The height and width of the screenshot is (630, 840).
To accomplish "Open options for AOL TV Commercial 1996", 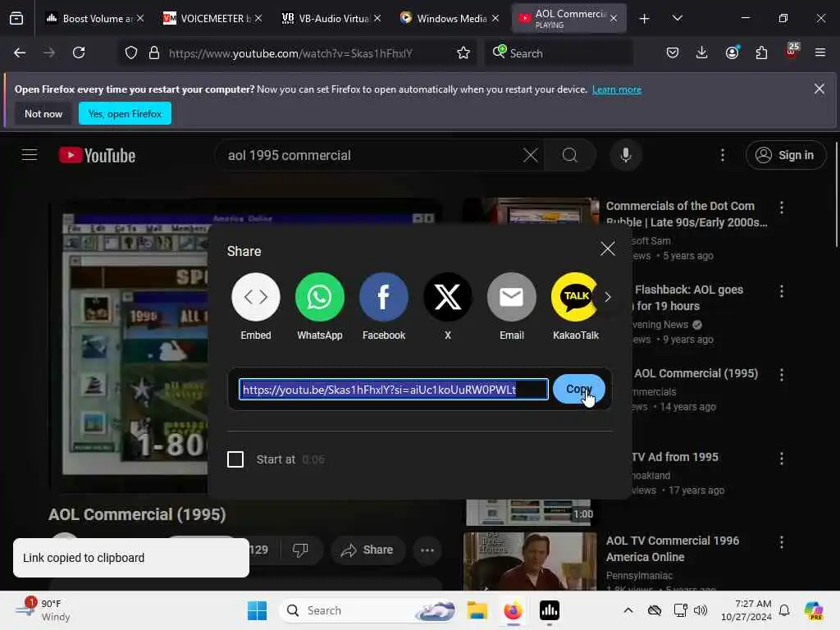I will tap(782, 542).
